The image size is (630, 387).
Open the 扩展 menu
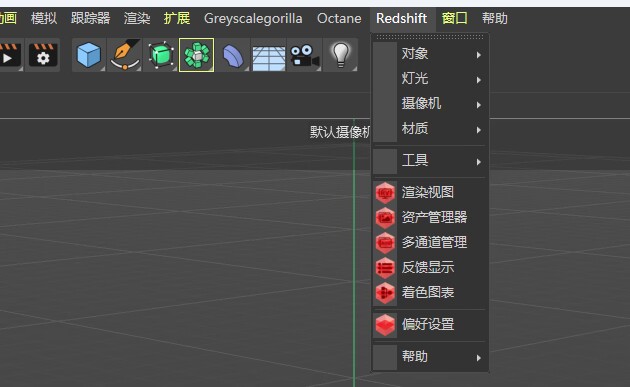177,18
